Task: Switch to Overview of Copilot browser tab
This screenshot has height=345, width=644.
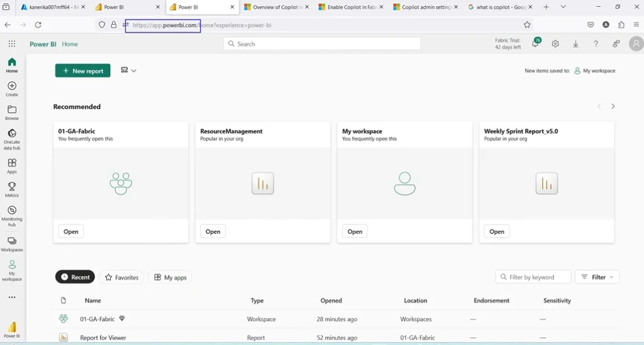Action: [x=276, y=7]
